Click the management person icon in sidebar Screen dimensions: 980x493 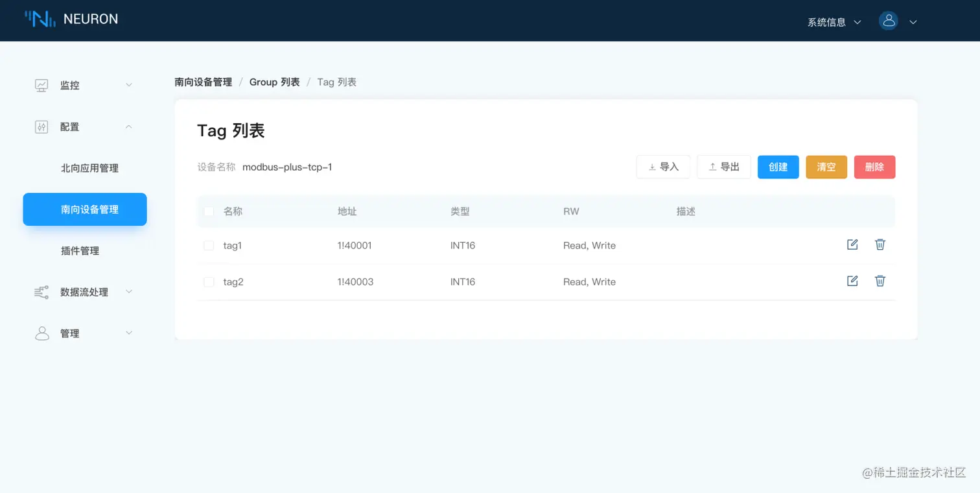42,333
